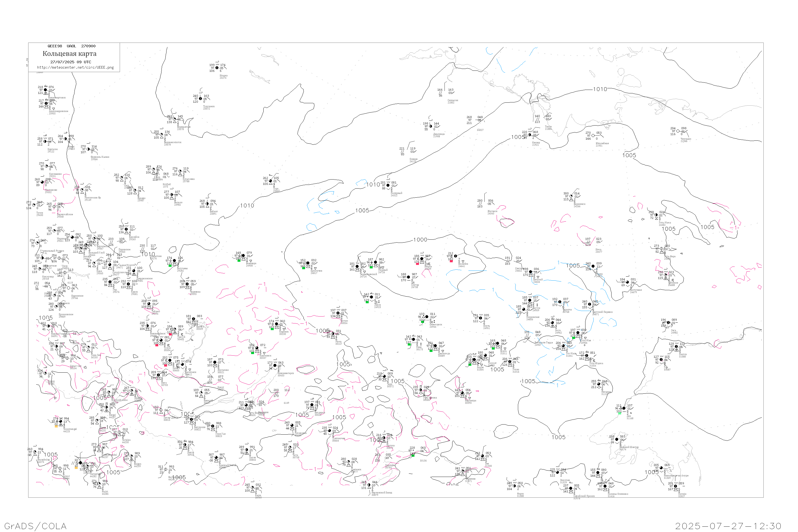Click the Жигалово station filled circle symbol
This screenshot has height=532, width=798.
point(215,362)
